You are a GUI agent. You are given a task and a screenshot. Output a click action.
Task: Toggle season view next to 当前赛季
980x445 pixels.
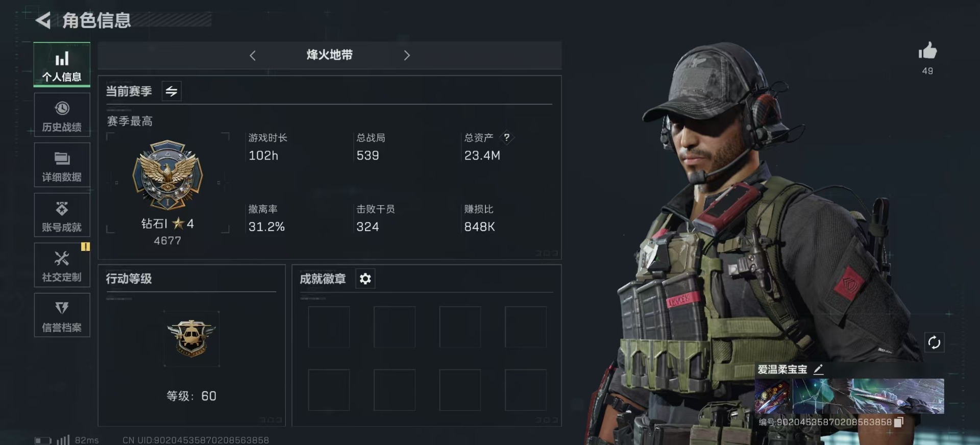coord(171,91)
